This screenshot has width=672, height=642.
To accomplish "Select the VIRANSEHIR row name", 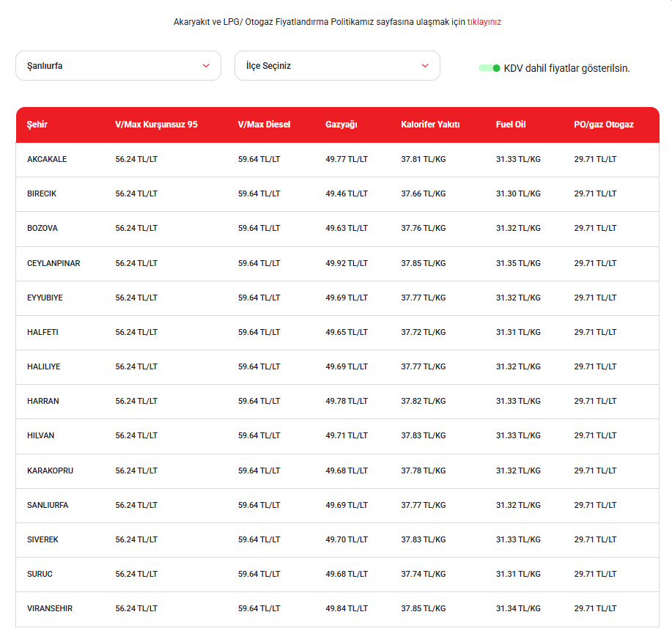I will click(50, 608).
